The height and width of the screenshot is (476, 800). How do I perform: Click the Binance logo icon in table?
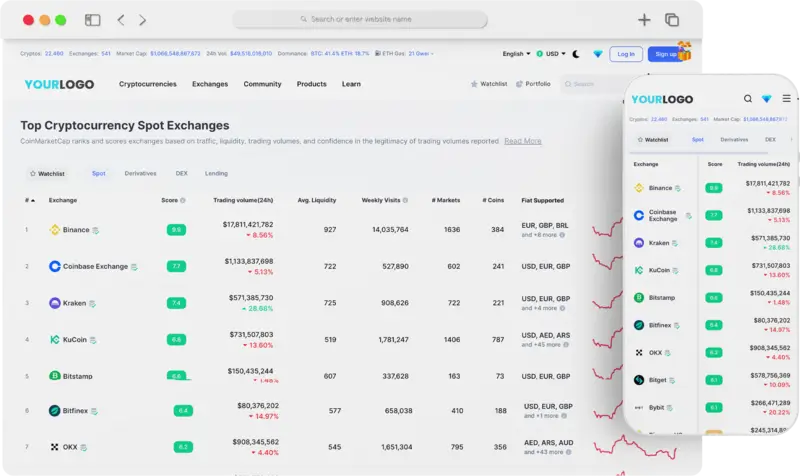click(x=55, y=230)
